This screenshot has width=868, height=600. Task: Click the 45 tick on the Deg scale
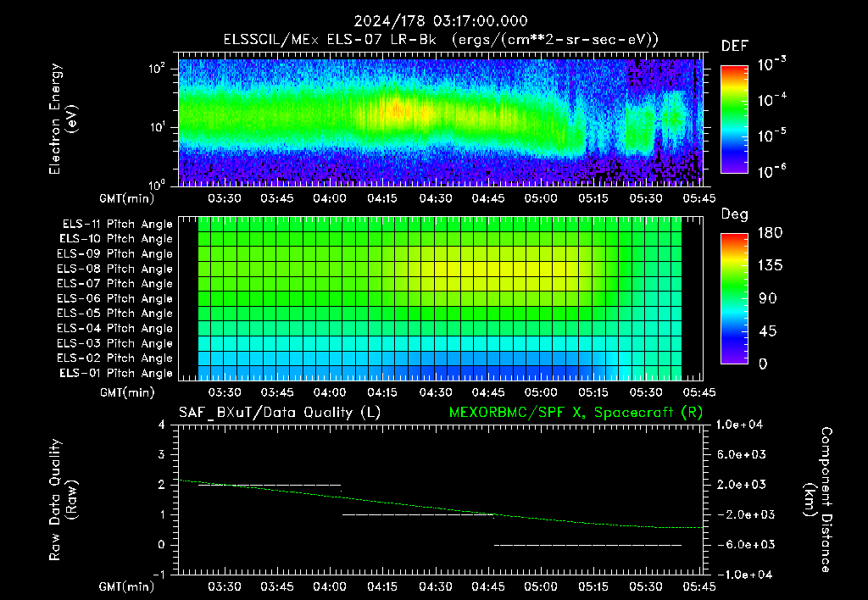768,331
